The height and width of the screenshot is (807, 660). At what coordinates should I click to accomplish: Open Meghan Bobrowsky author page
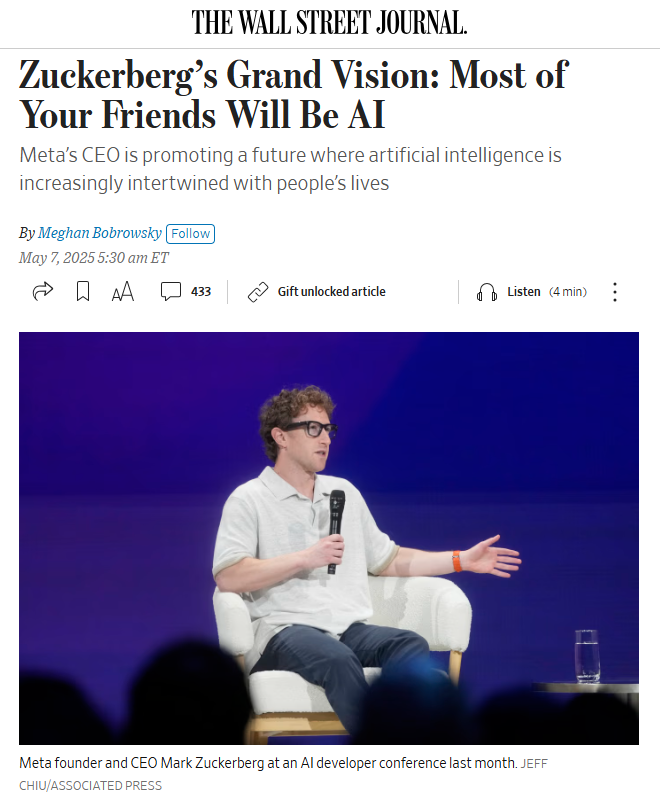tap(100, 233)
